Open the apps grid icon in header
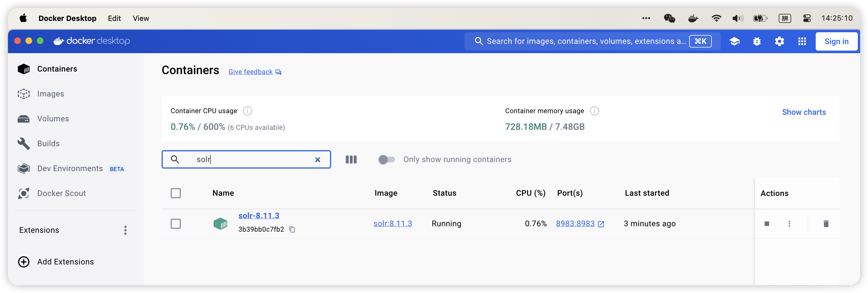This screenshot has height=293, width=868. tap(802, 42)
